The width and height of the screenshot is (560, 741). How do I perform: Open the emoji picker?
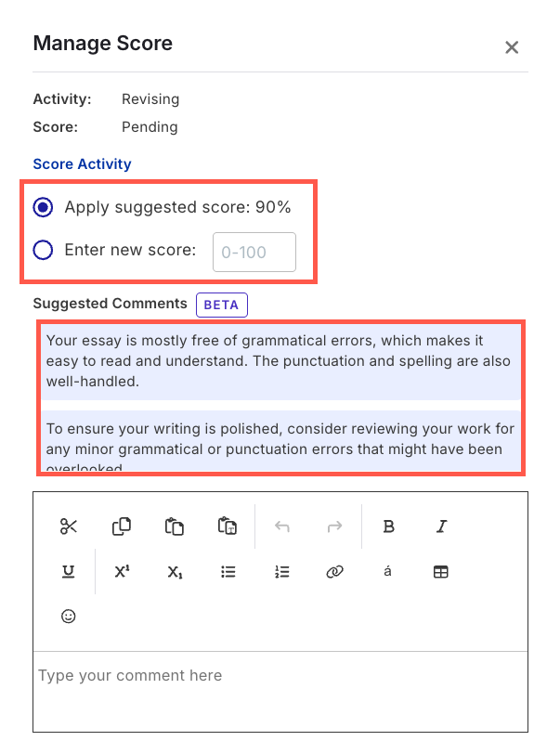(x=69, y=616)
